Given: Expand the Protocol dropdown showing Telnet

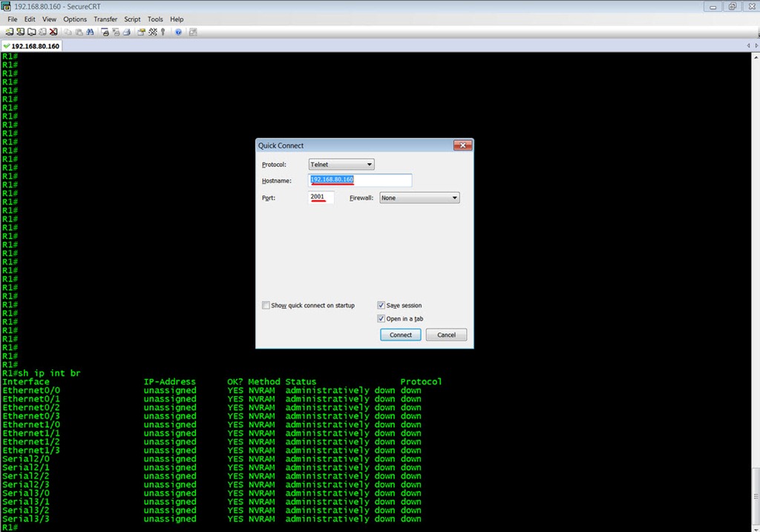Looking at the screenshot, I should click(x=341, y=165).
